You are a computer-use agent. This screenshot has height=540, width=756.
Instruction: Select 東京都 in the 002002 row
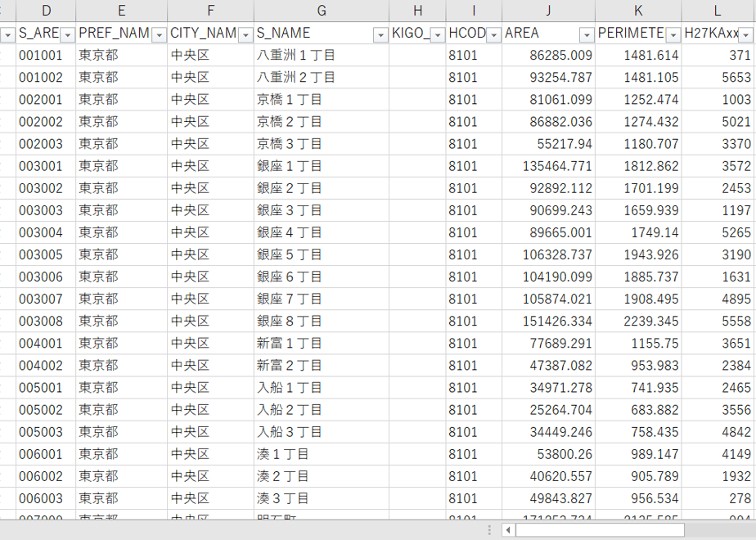pos(121,122)
